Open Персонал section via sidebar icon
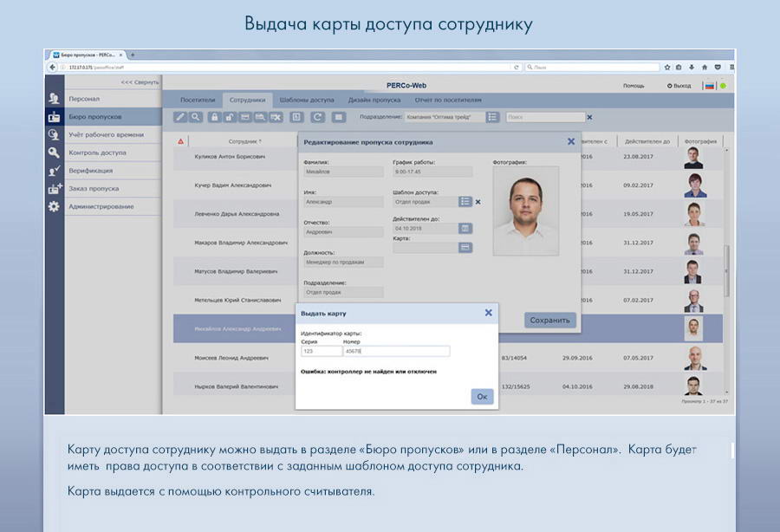The image size is (780, 532). click(x=54, y=99)
